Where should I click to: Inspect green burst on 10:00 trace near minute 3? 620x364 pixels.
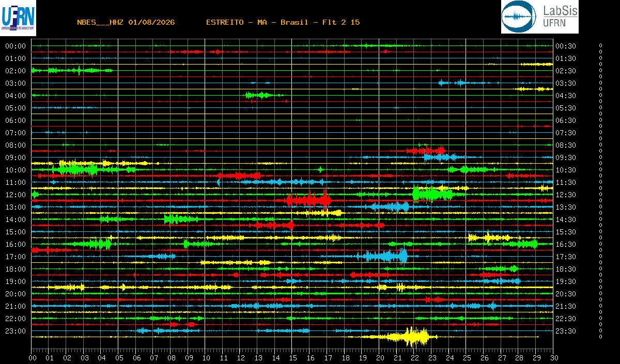coord(78,169)
